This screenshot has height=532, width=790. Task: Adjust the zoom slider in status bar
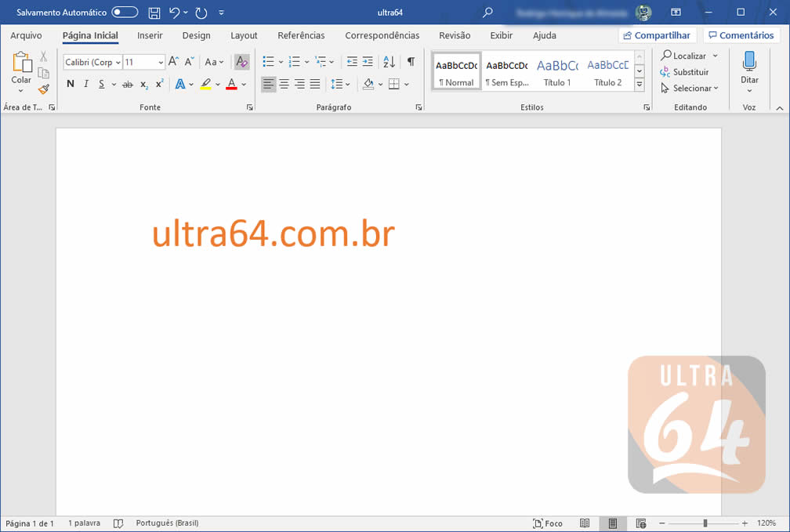click(x=705, y=523)
